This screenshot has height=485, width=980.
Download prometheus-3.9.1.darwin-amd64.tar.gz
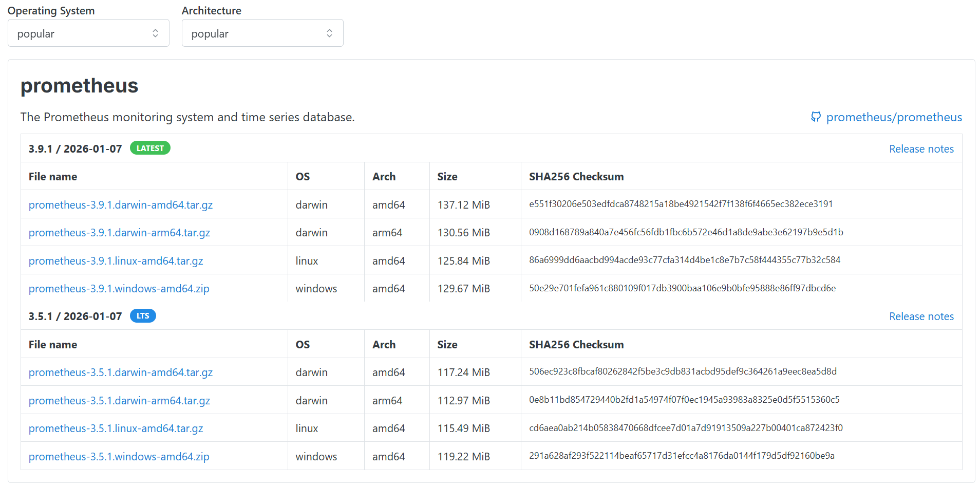121,204
